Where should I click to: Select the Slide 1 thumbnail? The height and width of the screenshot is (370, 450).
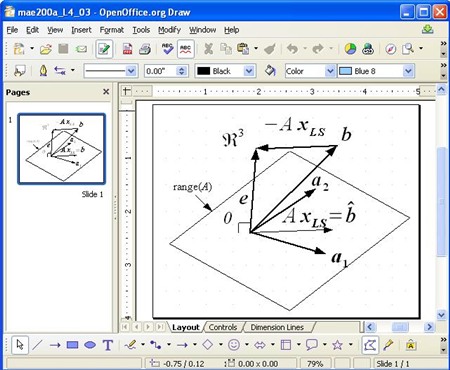point(62,149)
